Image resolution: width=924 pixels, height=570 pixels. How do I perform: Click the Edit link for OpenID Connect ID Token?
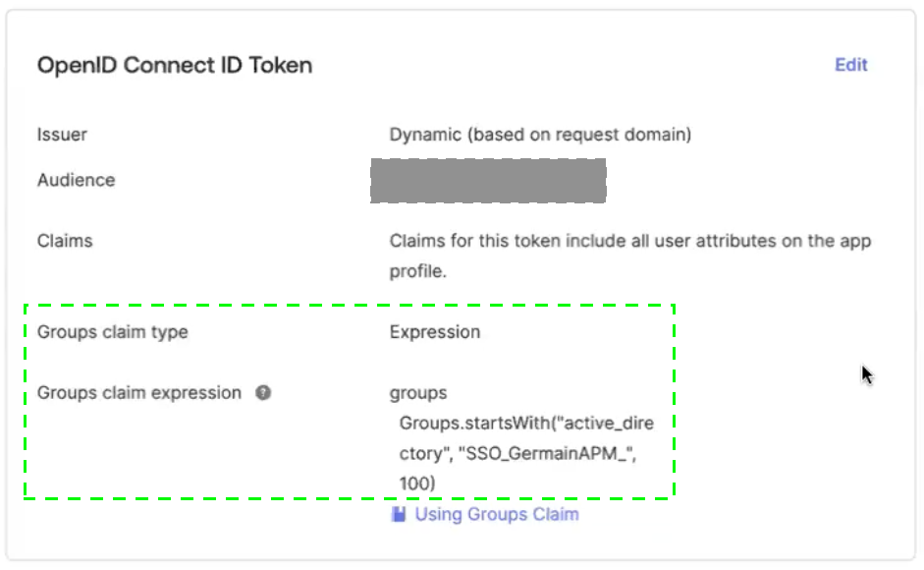[x=850, y=65]
